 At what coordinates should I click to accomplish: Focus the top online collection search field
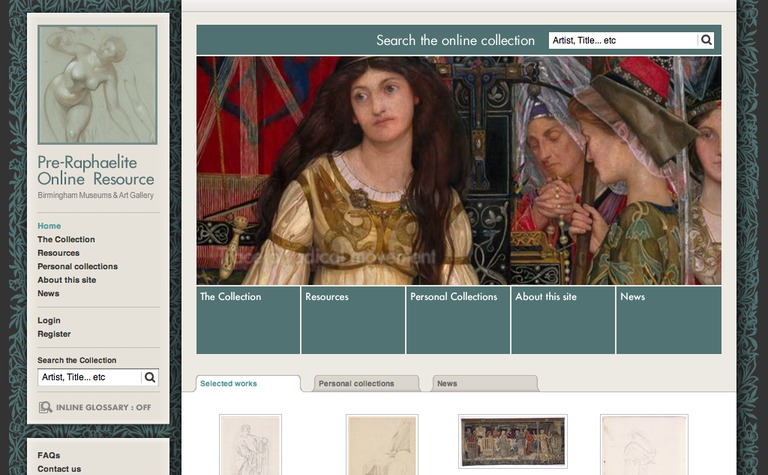point(622,41)
